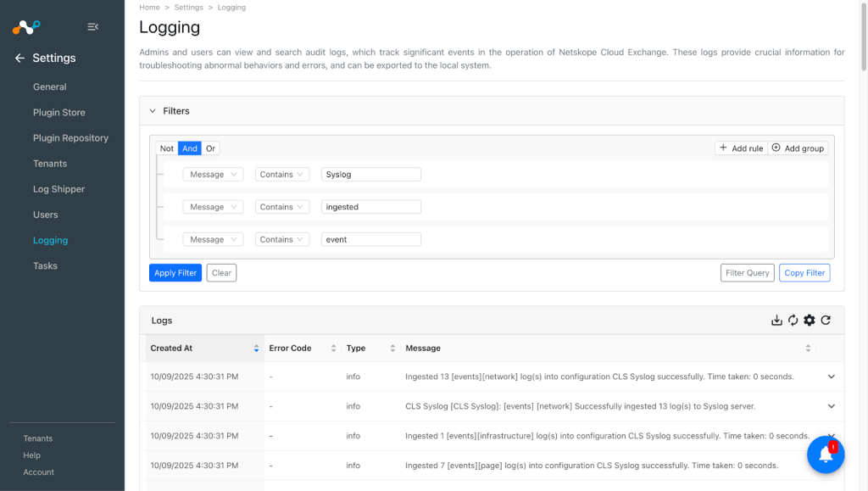
Task: Click the Add rule plus button
Action: point(741,148)
